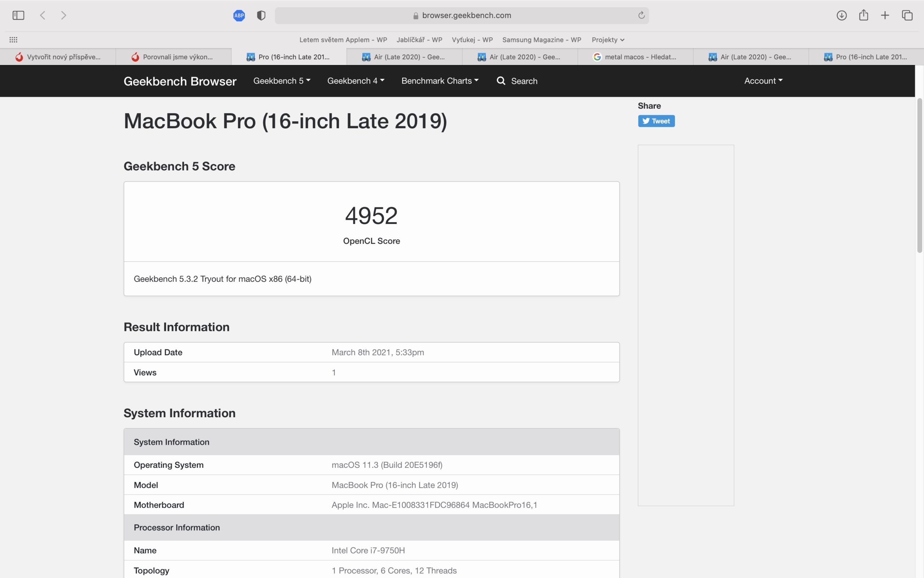Open the Account dropdown menu
The width and height of the screenshot is (924, 578).
point(763,81)
